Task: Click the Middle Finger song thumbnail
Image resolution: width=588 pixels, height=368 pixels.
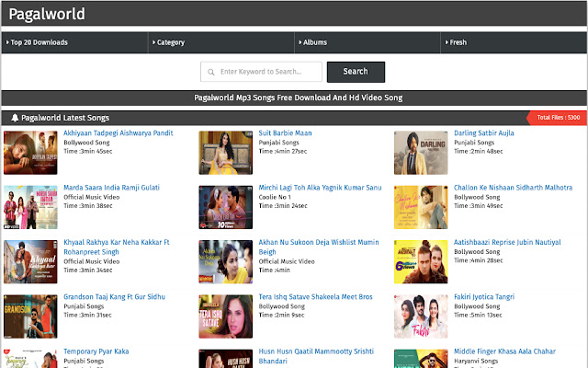Action: point(421,359)
